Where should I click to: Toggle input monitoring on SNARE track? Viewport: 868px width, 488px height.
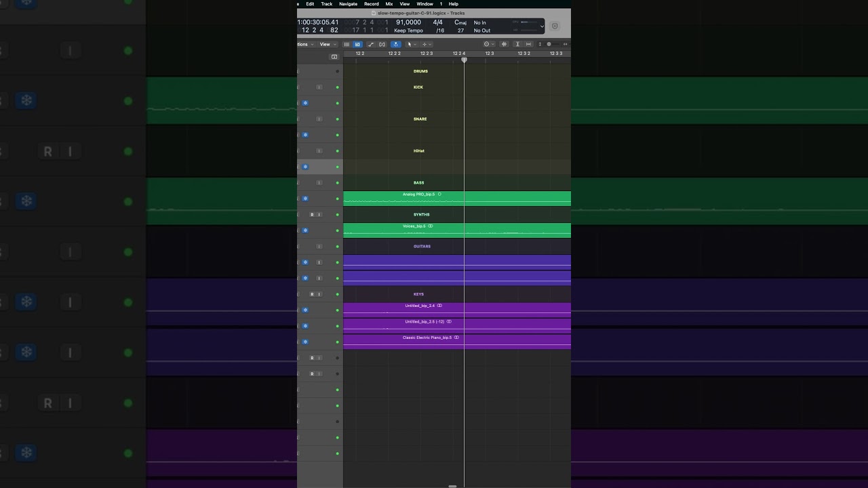[319, 119]
